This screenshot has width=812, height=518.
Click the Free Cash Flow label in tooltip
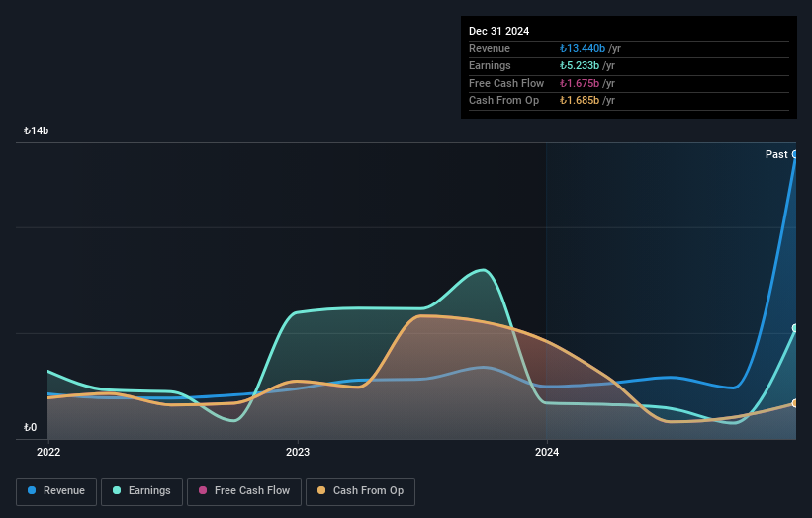coord(506,83)
